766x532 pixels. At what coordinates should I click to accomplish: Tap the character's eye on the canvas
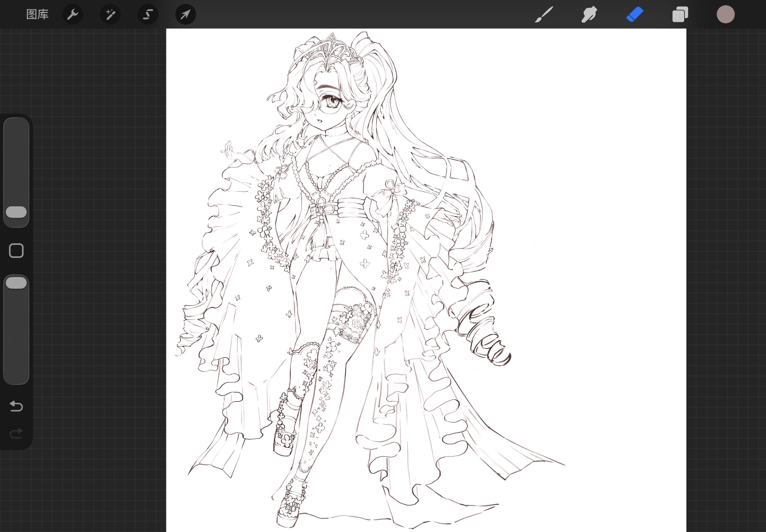coord(332,101)
